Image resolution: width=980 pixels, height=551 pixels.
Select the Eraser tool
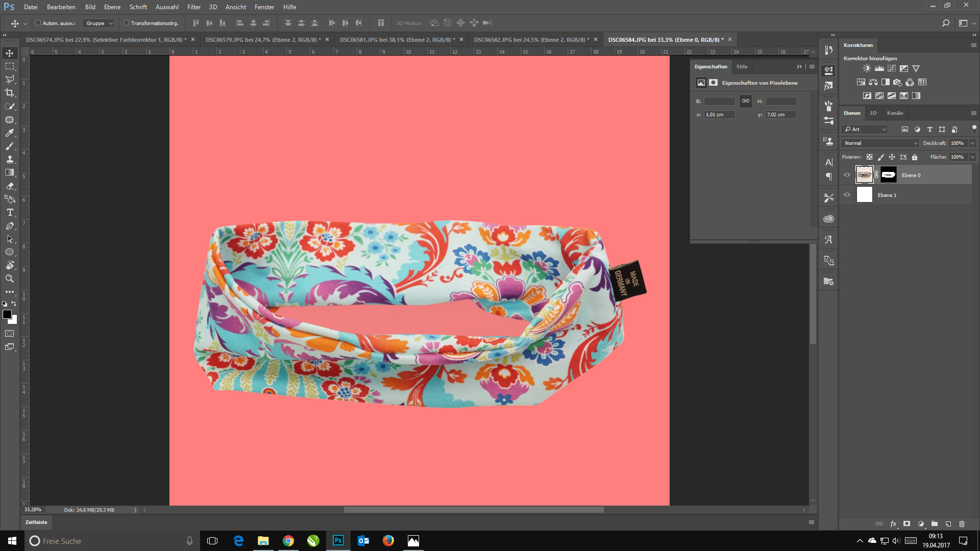point(10,186)
